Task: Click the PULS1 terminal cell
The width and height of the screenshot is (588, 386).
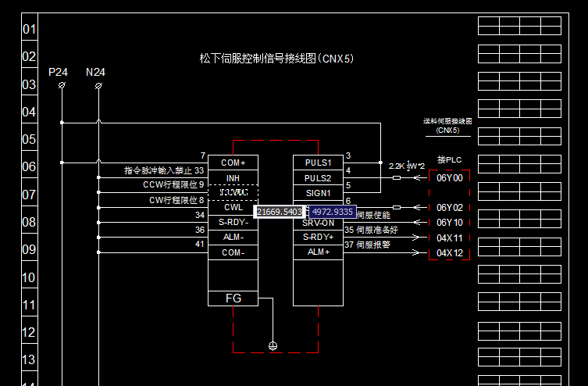Action: coord(318,163)
